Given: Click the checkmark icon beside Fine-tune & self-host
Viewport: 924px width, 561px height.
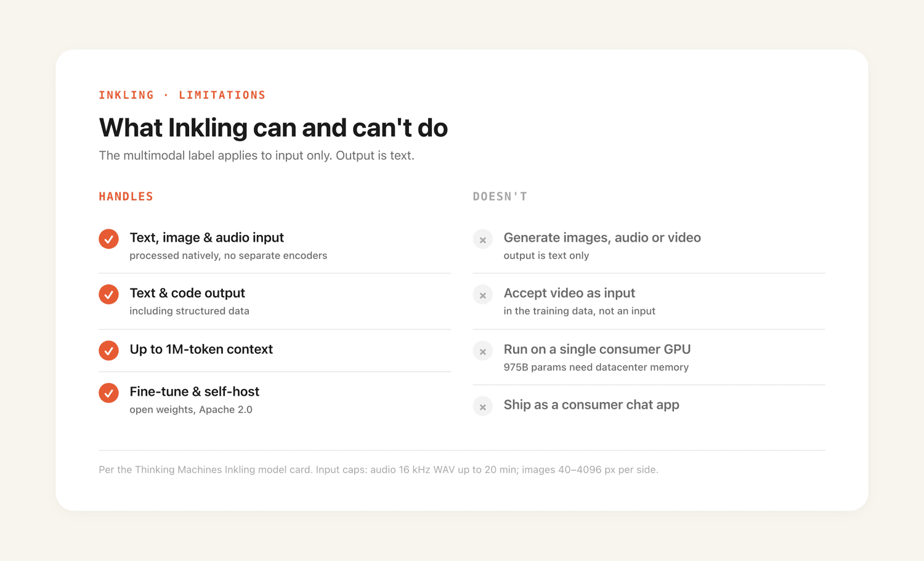Looking at the screenshot, I should pos(108,393).
